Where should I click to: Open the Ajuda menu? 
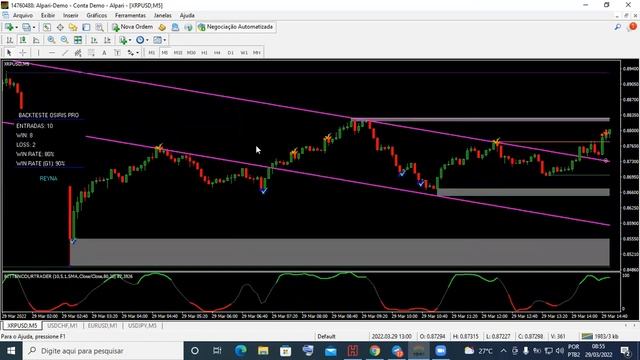click(x=187, y=16)
